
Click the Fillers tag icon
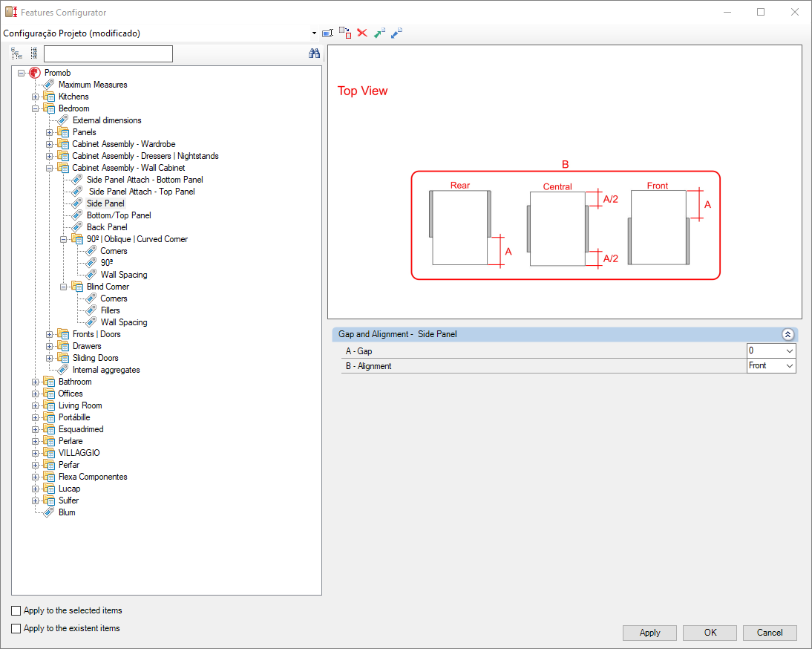tap(91, 310)
